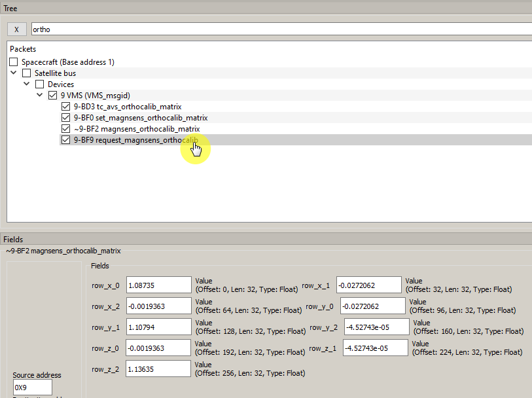The height and width of the screenshot is (398, 532).
Task: Click the row_x_0 value field
Action: click(x=158, y=285)
